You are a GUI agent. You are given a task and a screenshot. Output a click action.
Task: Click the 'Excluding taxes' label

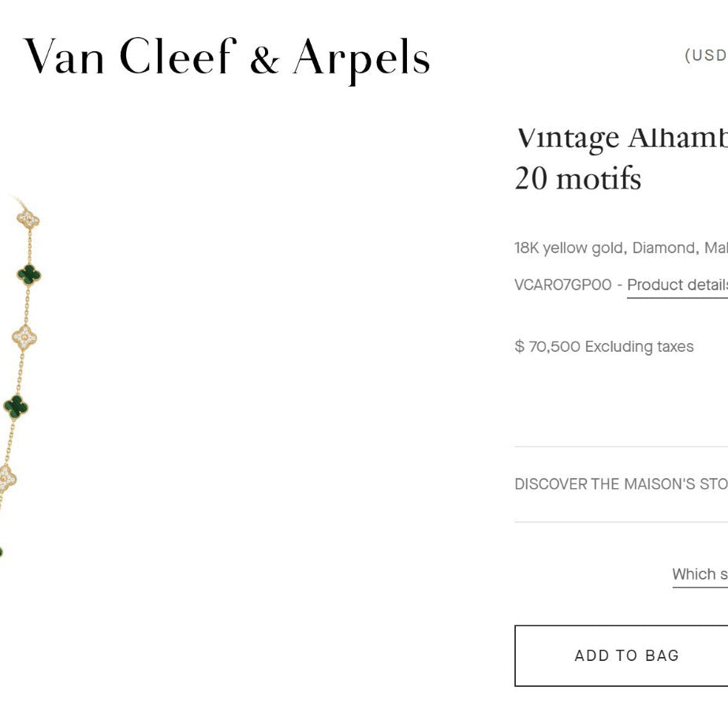coord(640,346)
